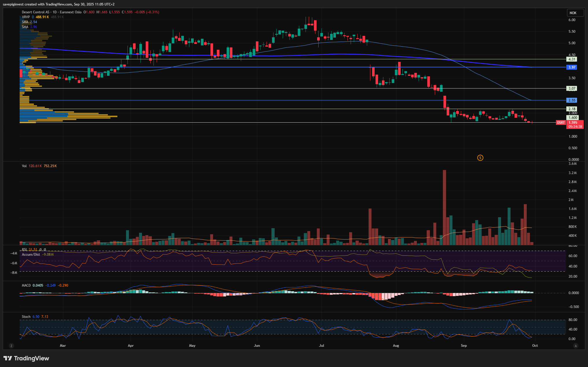Click the Accum/Dist indicator label
Screen dimensions: 588x367
[31, 254]
